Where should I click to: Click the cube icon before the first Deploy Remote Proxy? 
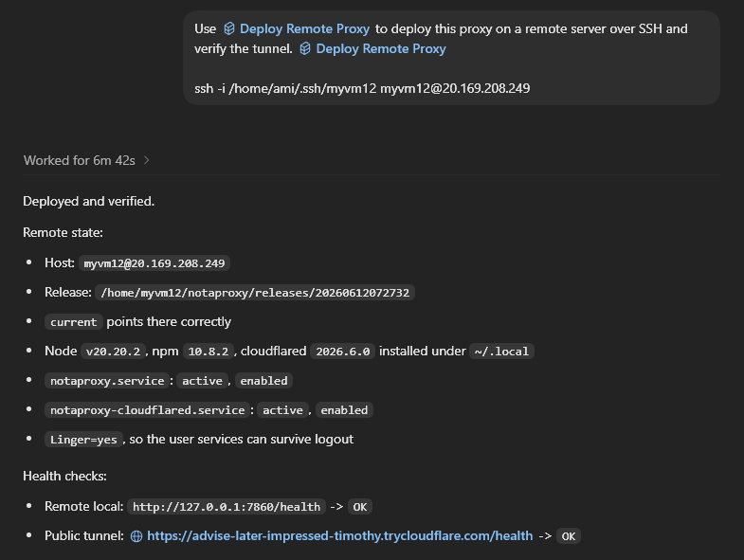tap(229, 28)
